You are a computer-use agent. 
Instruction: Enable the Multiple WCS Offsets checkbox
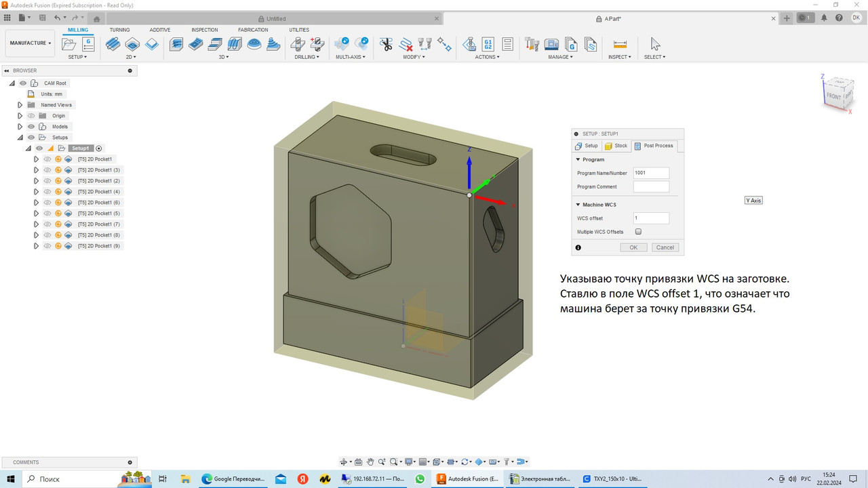pyautogui.click(x=638, y=232)
